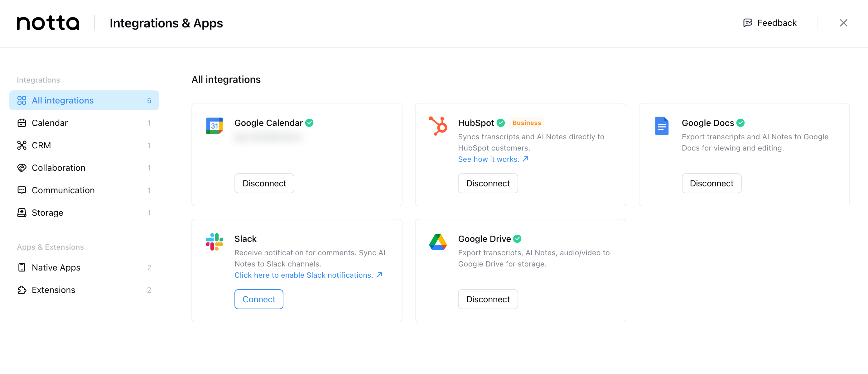Click the count 5 beside All integrations
Image resolution: width=868 pixels, height=374 pixels.
click(x=149, y=100)
